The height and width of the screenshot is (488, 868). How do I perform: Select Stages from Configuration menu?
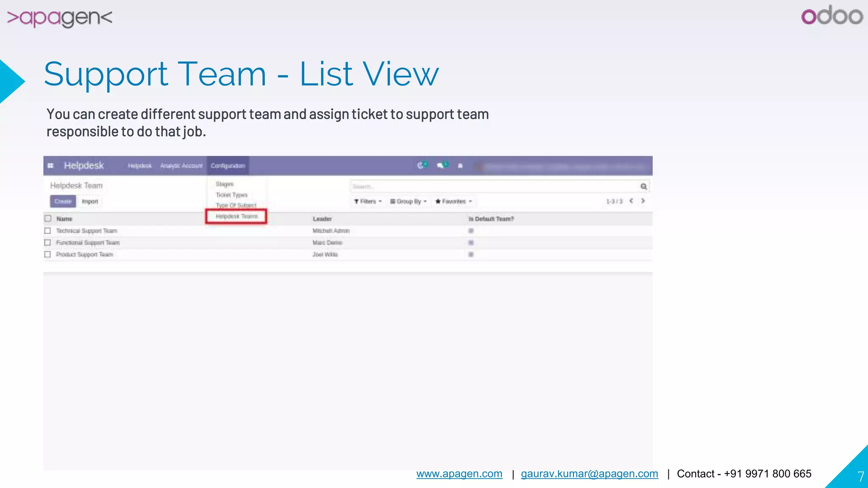[225, 184]
